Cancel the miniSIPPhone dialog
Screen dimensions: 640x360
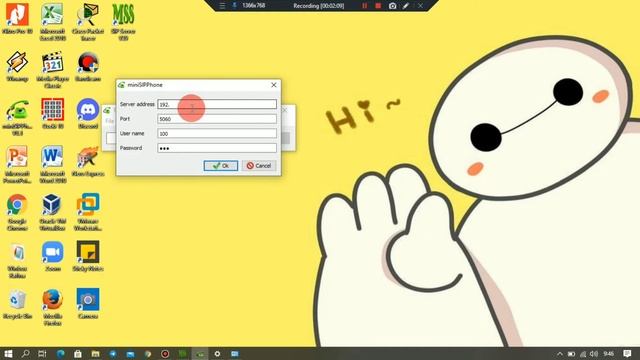tap(259, 166)
